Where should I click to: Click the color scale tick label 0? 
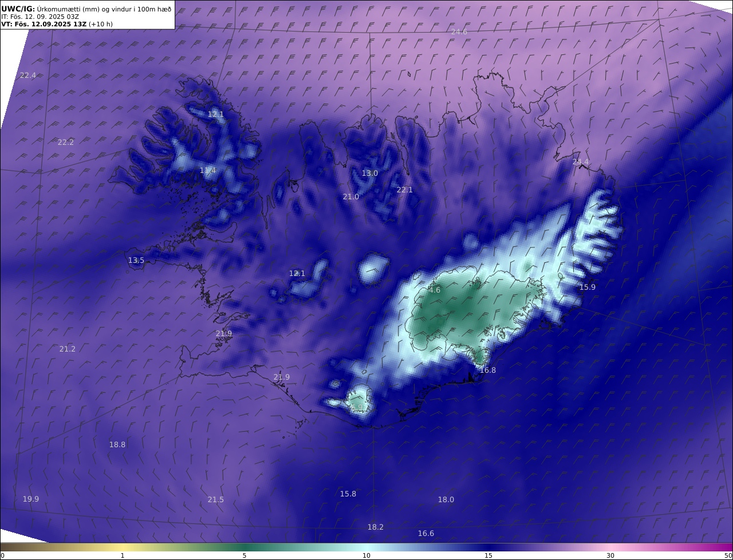click(2, 555)
